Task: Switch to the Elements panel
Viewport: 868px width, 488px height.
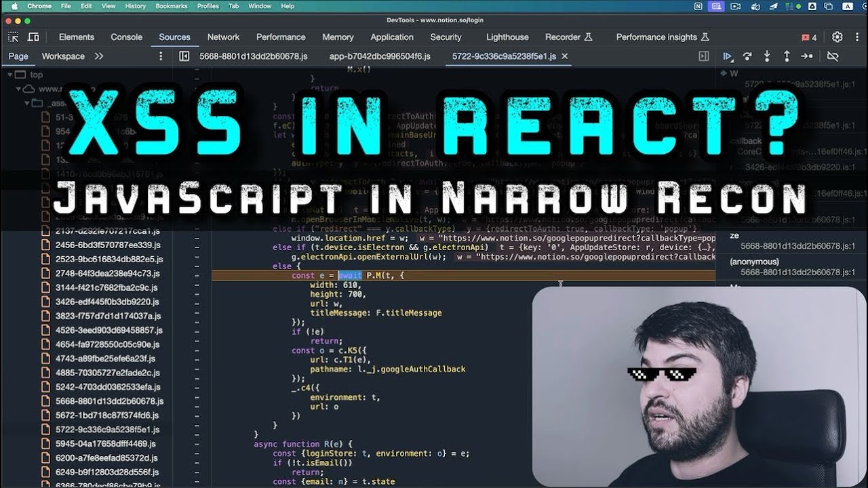Action: (77, 37)
